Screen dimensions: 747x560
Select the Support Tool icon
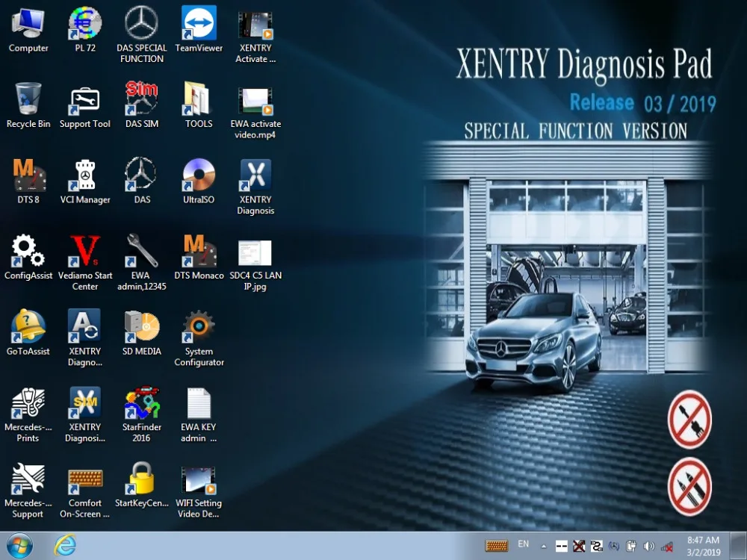[85, 105]
